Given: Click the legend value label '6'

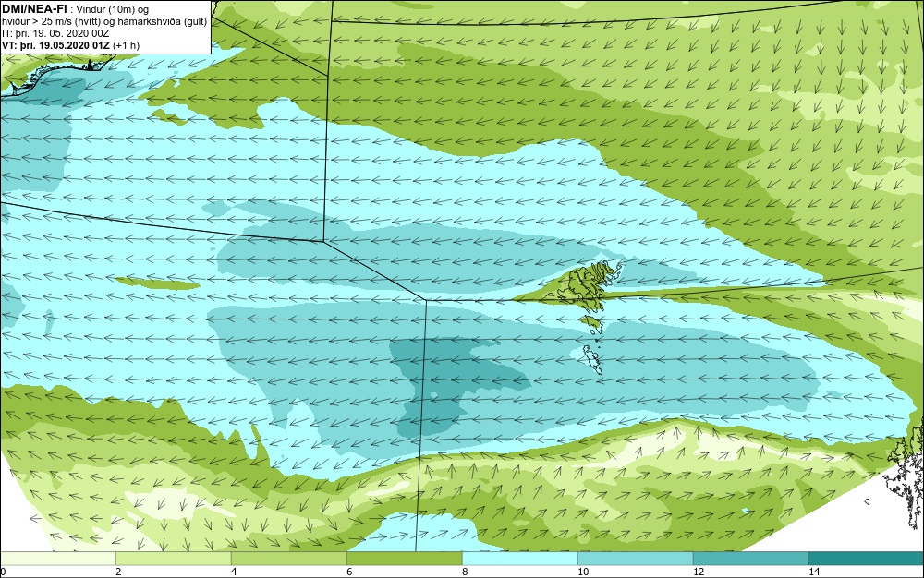Looking at the screenshot, I should coord(349,572).
